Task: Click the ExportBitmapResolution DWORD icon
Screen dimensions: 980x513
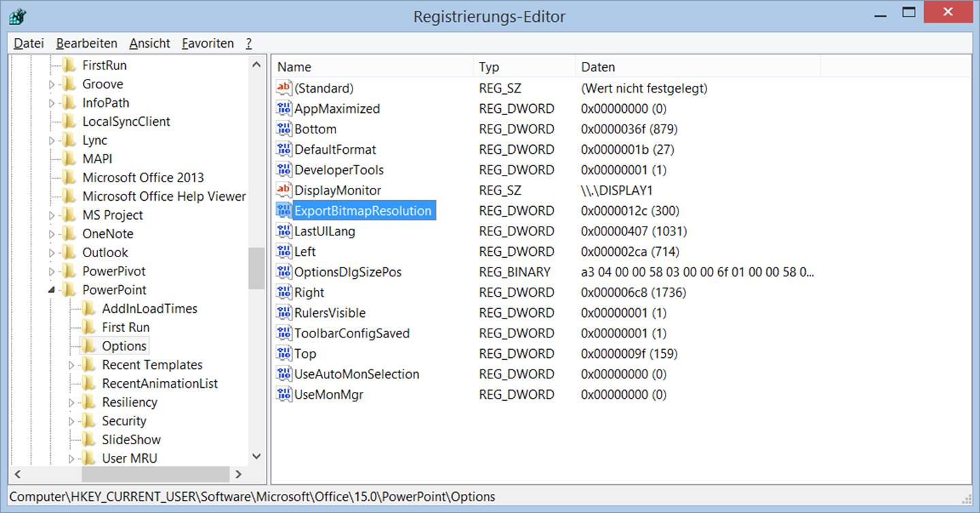Action: [284, 210]
